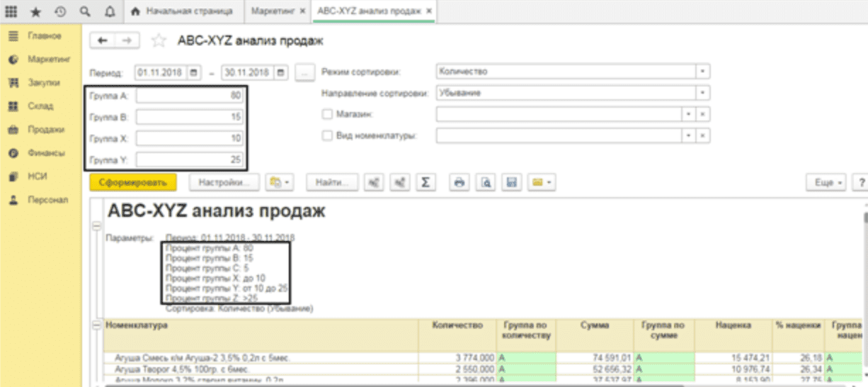Open the sections menu grid icon

pos(12,12)
